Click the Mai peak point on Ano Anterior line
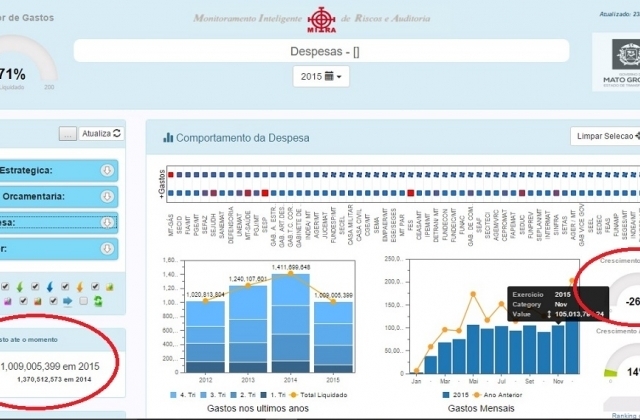 (x=473, y=294)
